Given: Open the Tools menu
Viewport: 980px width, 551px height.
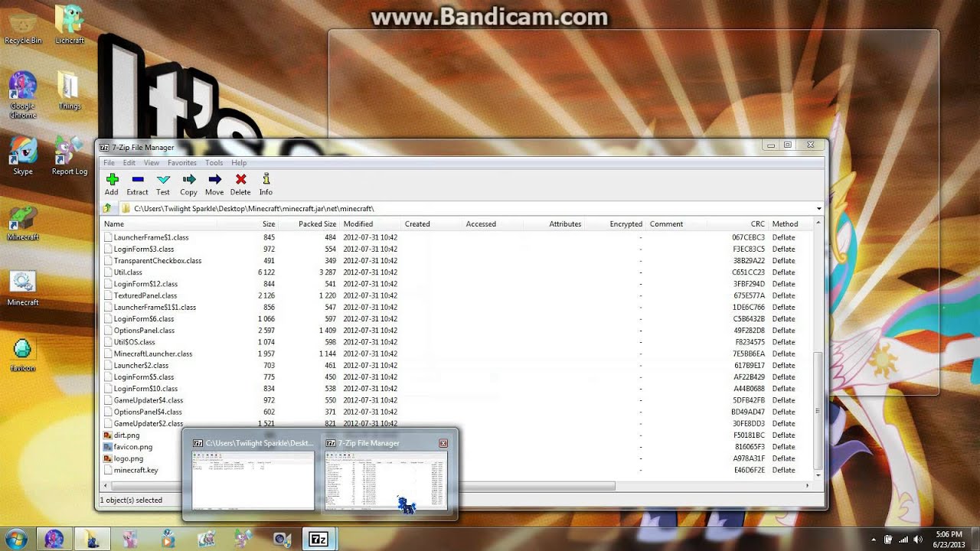Looking at the screenshot, I should [x=214, y=162].
